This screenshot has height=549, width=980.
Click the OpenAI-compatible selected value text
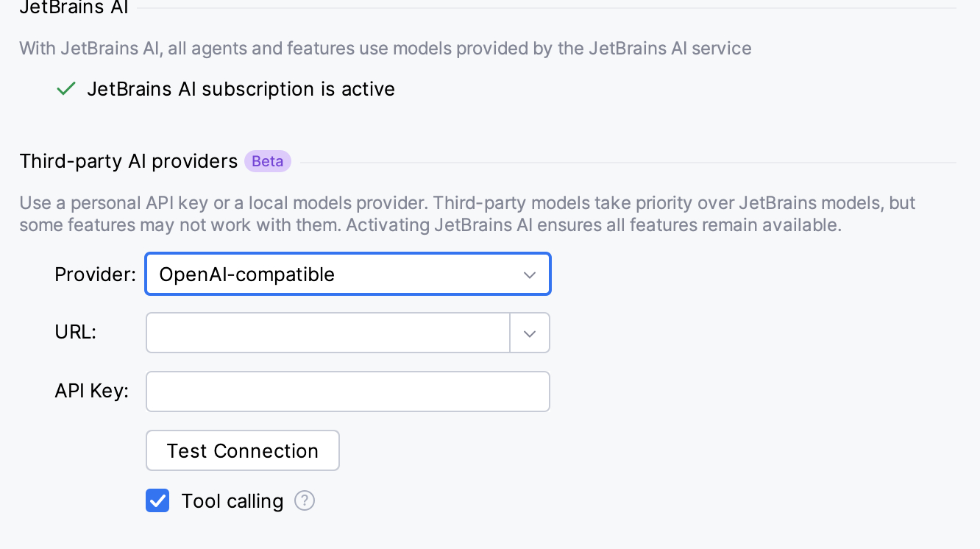[x=247, y=274]
